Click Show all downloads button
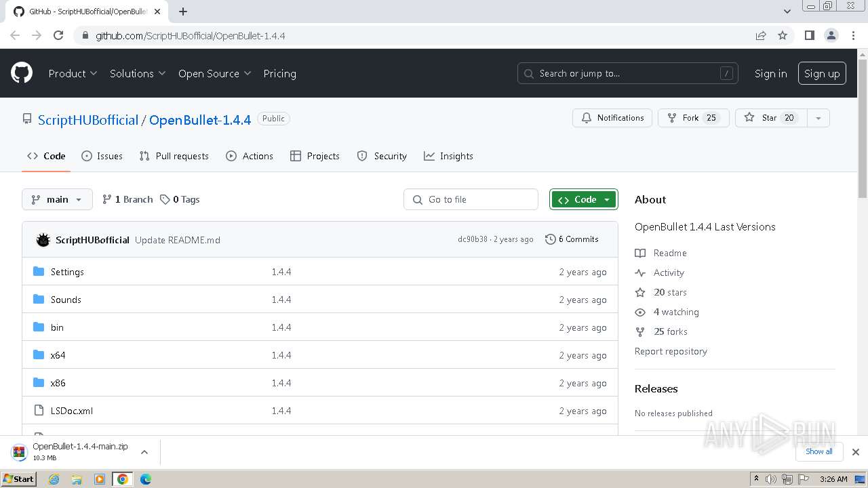This screenshot has height=488, width=868. point(819,451)
